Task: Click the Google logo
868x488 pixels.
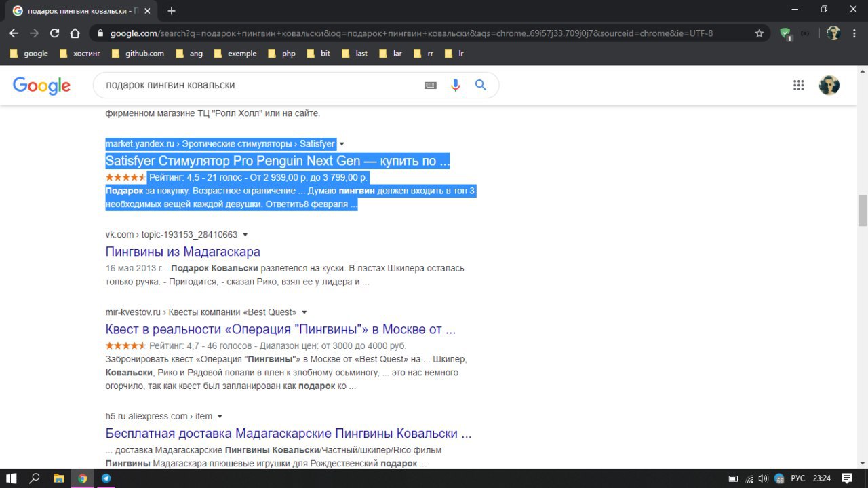Action: [41, 86]
